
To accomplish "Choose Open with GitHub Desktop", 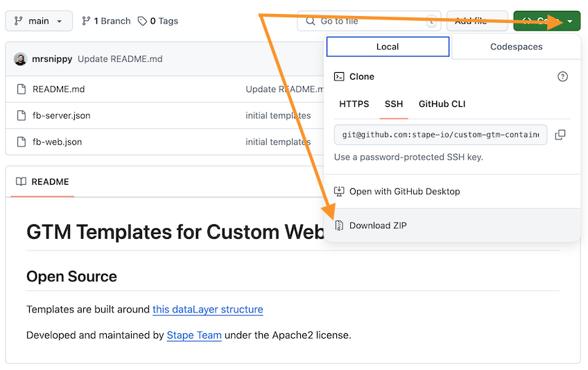I will pos(452,192).
